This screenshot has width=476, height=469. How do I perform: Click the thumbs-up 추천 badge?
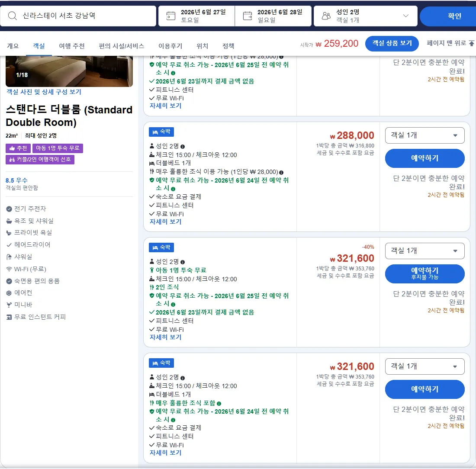(18, 148)
